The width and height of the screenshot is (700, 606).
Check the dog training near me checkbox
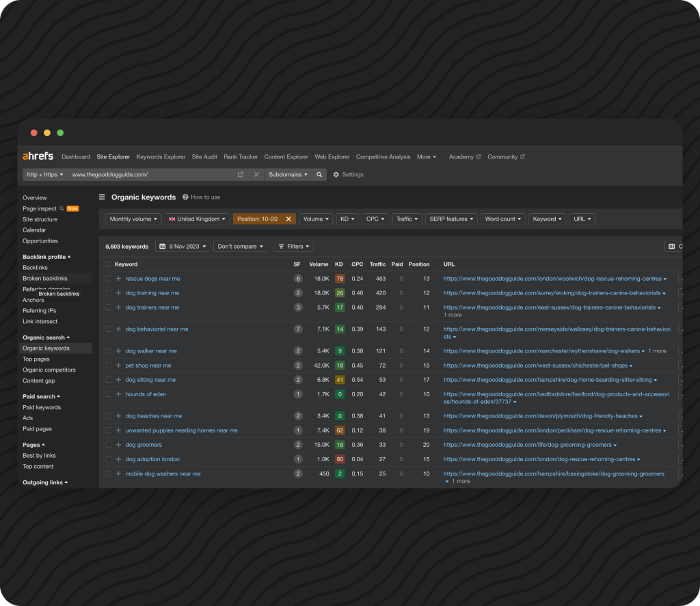tap(109, 292)
